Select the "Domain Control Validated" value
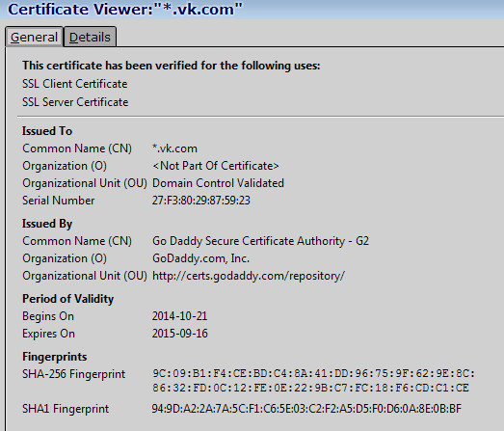This screenshot has width=504, height=431. (218, 183)
